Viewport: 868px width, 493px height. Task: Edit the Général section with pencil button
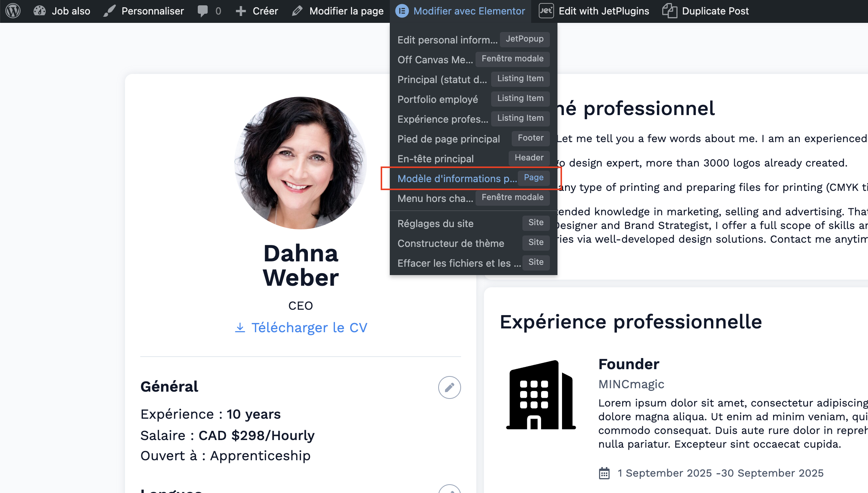click(449, 387)
